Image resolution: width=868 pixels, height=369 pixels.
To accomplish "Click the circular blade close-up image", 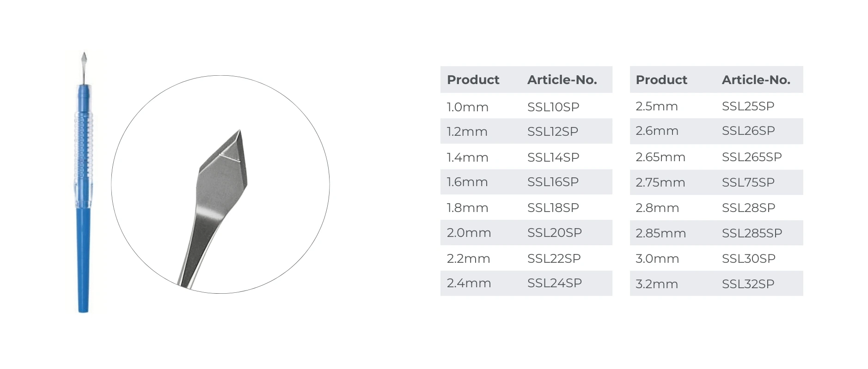I will (x=220, y=184).
